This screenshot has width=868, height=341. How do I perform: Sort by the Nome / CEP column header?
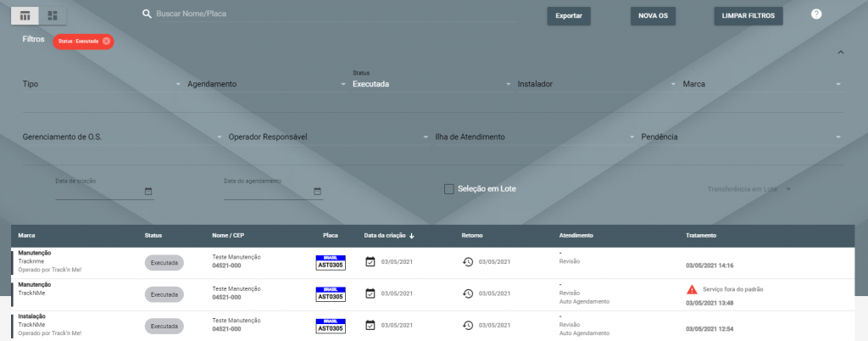[228, 235]
